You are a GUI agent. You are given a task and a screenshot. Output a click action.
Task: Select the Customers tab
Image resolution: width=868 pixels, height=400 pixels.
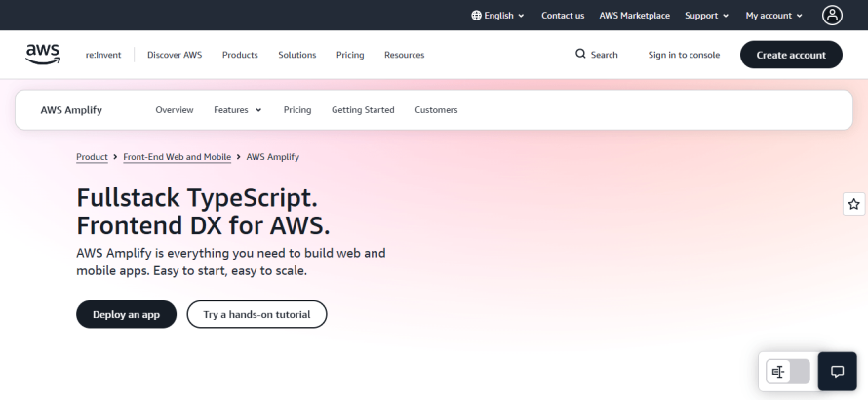(x=436, y=110)
